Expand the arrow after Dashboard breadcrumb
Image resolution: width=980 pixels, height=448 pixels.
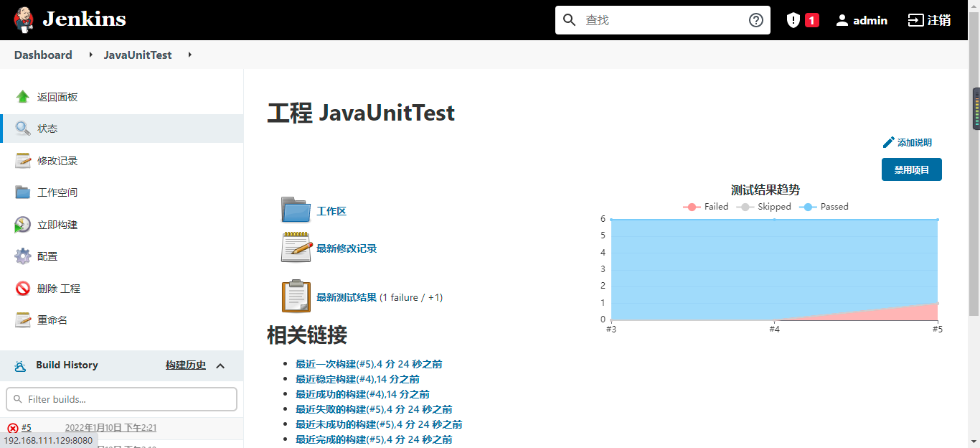pos(90,55)
